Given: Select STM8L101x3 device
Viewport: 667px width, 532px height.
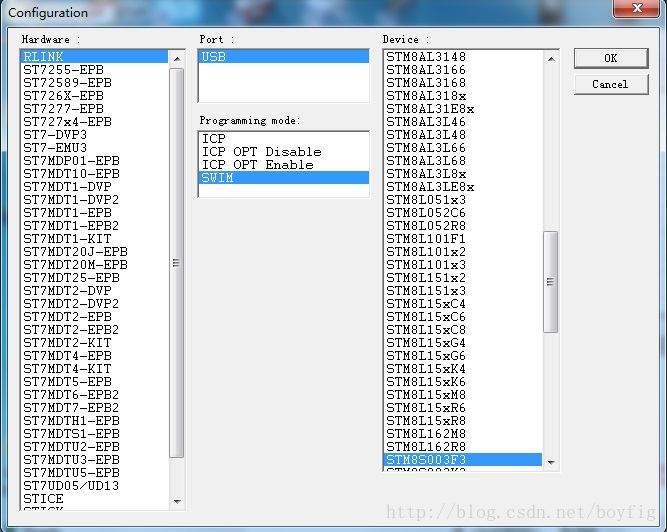Looking at the screenshot, I should tap(463, 265).
